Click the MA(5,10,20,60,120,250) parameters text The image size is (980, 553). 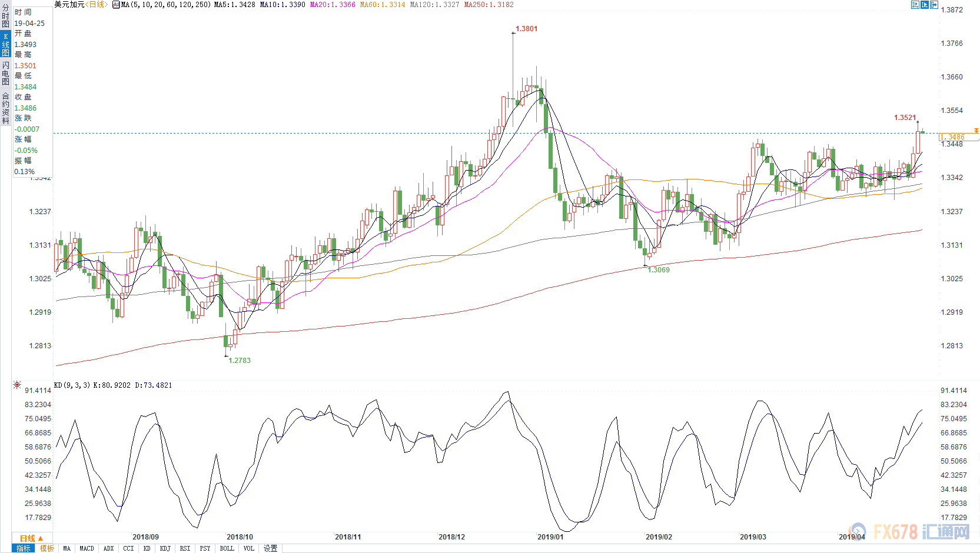pyautogui.click(x=166, y=5)
